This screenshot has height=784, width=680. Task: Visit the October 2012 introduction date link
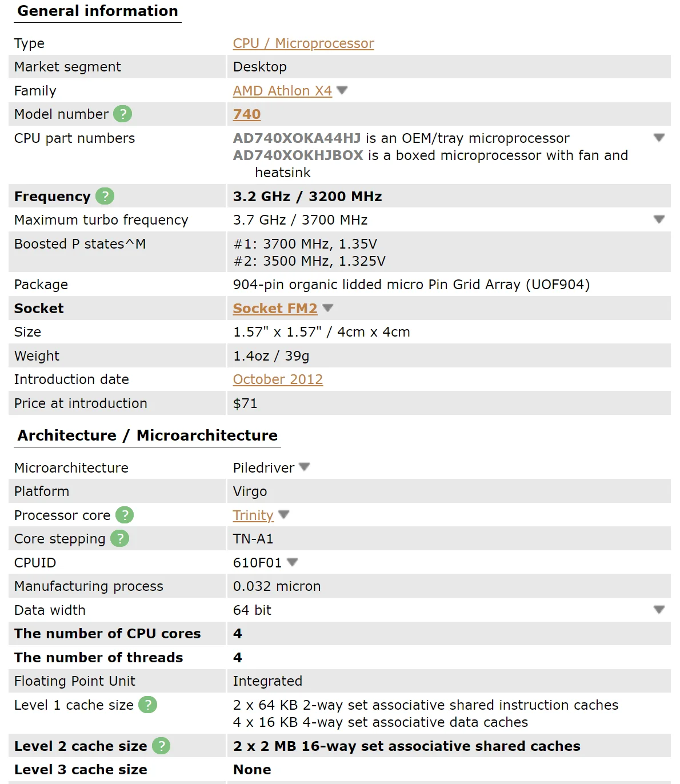pos(278,379)
